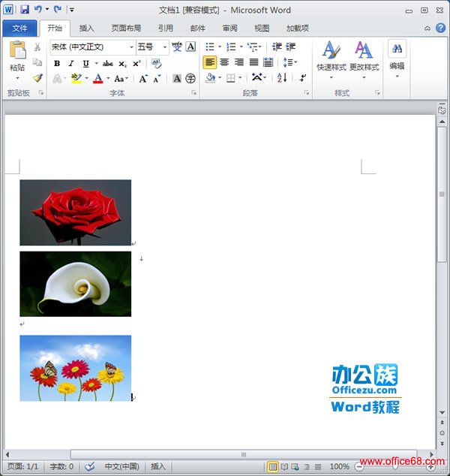Click the Redo icon in title bar

point(58,10)
